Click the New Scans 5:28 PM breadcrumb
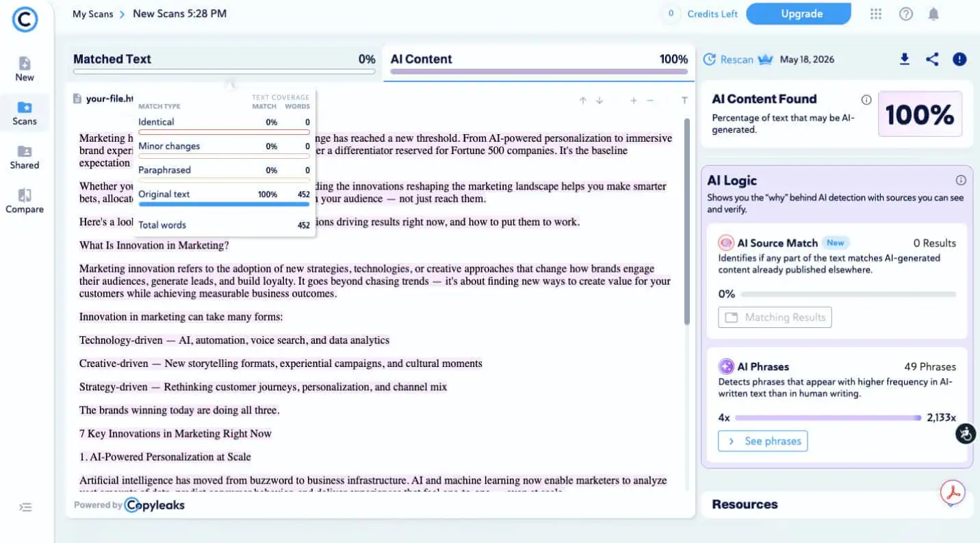This screenshot has height=543, width=980. (x=179, y=14)
